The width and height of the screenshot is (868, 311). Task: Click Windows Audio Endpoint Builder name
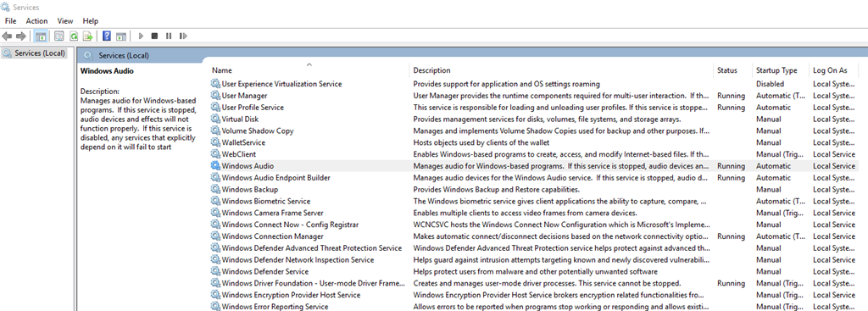click(x=275, y=178)
